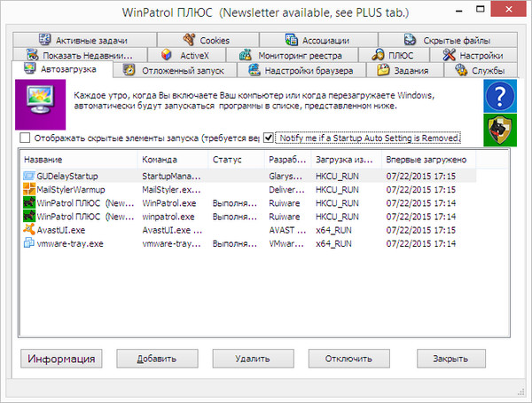Open the Мониторинг реестра tab

pos(292,55)
